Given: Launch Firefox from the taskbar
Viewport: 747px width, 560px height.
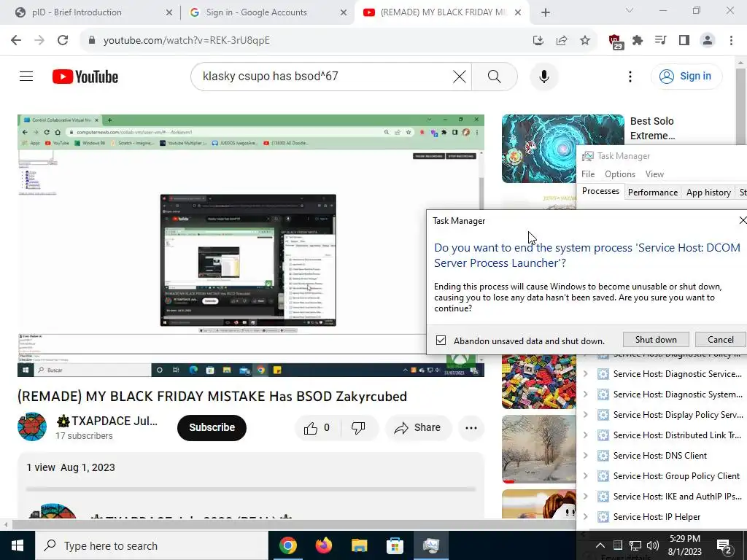Looking at the screenshot, I should (323, 545).
